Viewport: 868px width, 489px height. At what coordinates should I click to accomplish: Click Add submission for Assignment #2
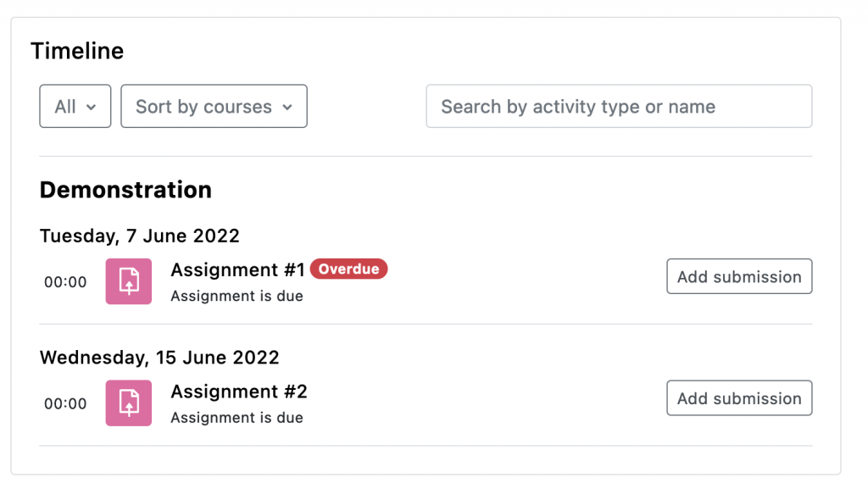click(x=738, y=397)
